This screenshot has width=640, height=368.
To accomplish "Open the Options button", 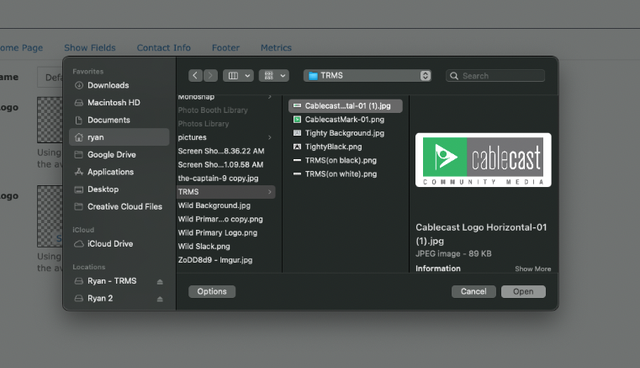I will tap(212, 291).
